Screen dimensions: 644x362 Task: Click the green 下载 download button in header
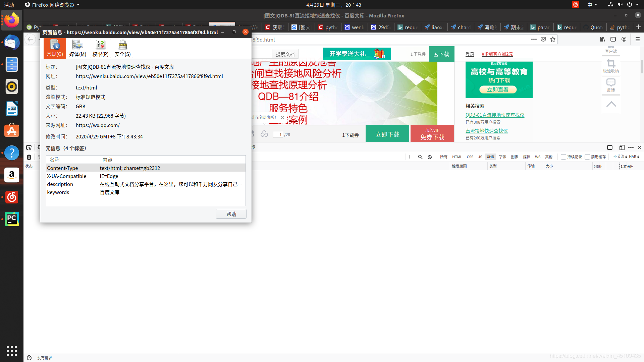pos(441,54)
